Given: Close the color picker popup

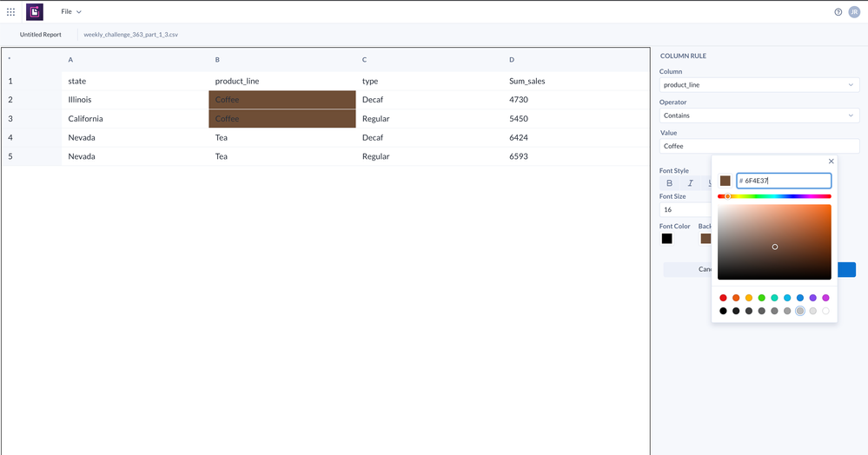Looking at the screenshot, I should click(831, 162).
